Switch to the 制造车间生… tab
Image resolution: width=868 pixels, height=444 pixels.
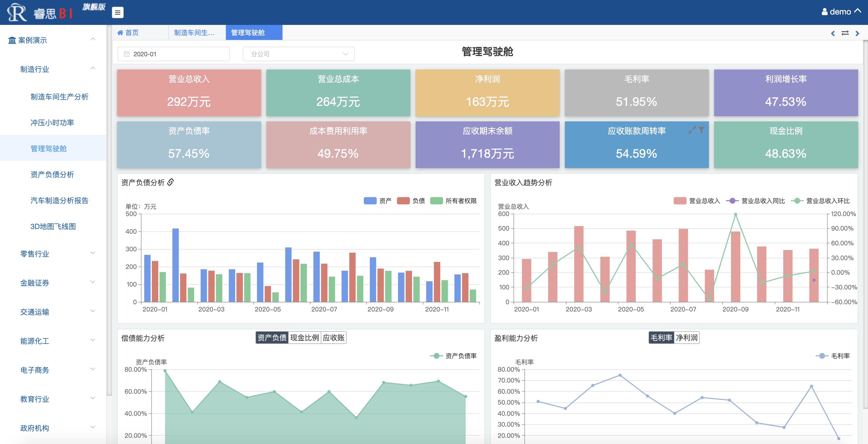(x=197, y=33)
